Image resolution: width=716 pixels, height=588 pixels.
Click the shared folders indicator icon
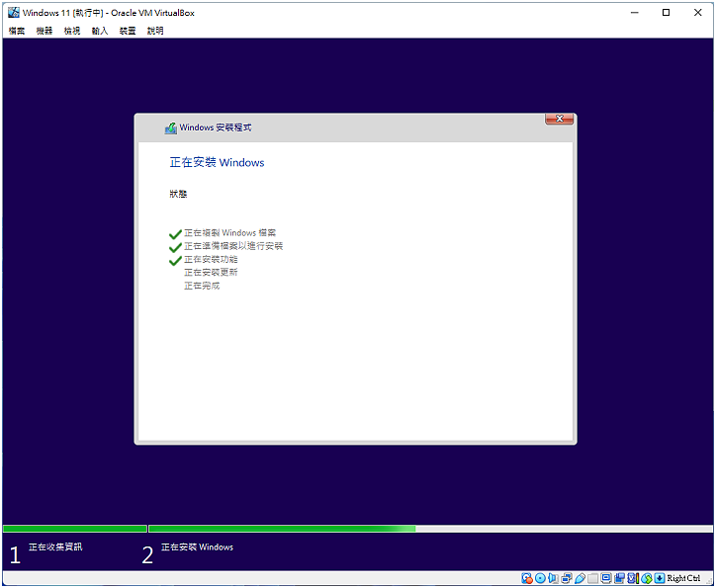592,578
